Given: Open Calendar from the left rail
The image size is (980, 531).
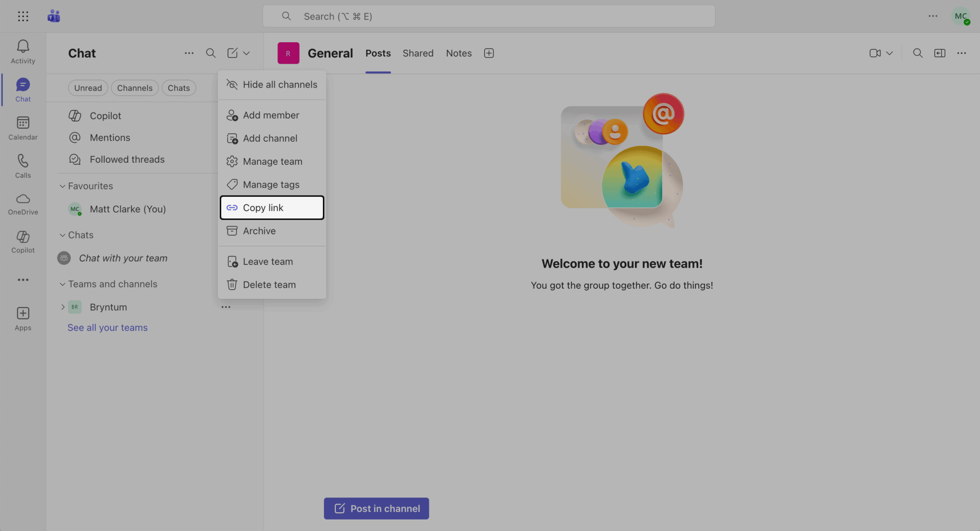Looking at the screenshot, I should coord(23,128).
